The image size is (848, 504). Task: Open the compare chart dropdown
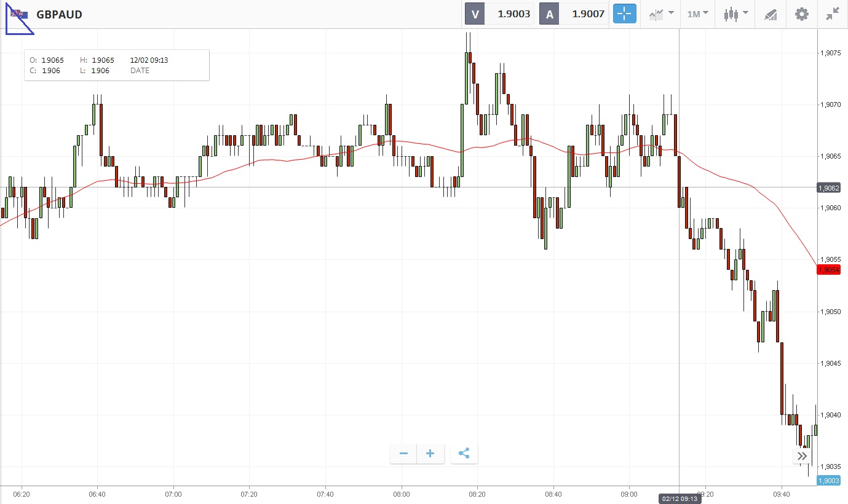click(661, 14)
